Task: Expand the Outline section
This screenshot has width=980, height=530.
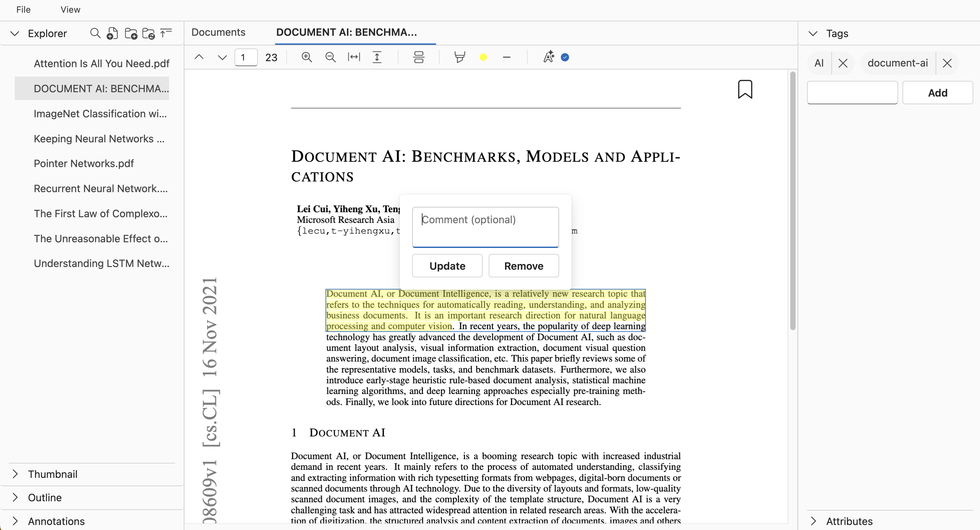Action: [15, 498]
